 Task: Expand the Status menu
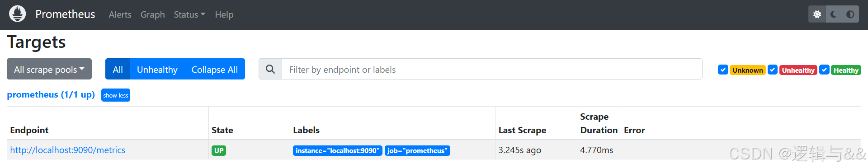[x=189, y=14]
